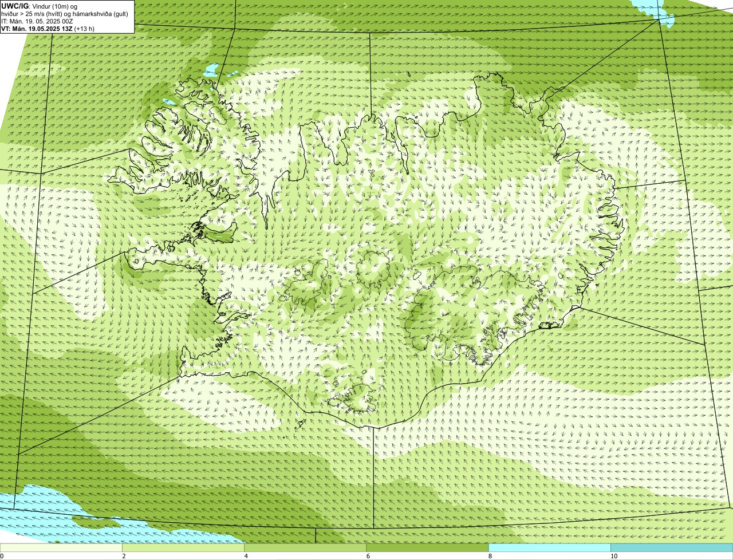Click the "10" label on the wind scale

pos(613,556)
